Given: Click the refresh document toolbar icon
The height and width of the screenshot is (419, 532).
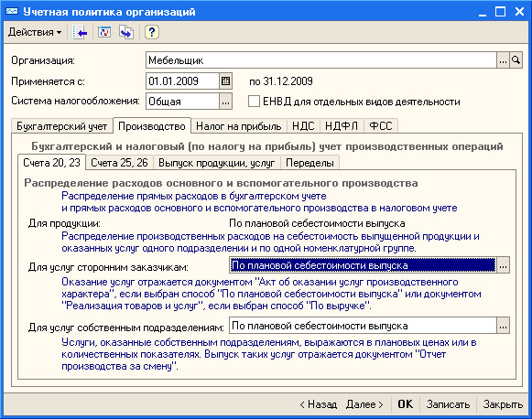Looking at the screenshot, I should [x=104, y=32].
